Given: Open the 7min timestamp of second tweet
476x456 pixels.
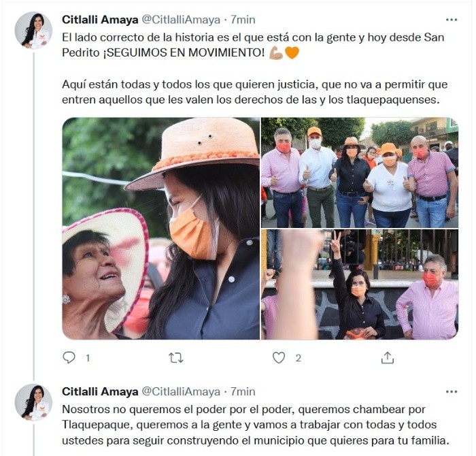Looking at the screenshot, I should [x=243, y=391].
